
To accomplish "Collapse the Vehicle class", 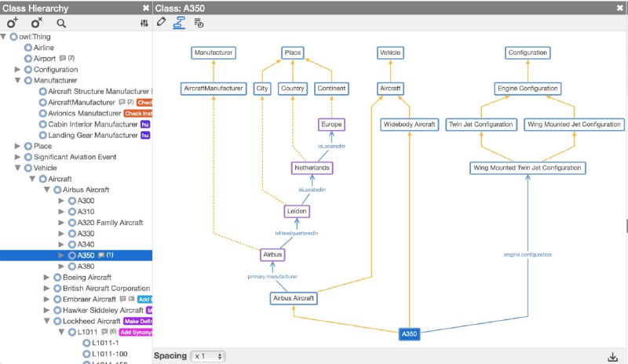I will coord(17,168).
